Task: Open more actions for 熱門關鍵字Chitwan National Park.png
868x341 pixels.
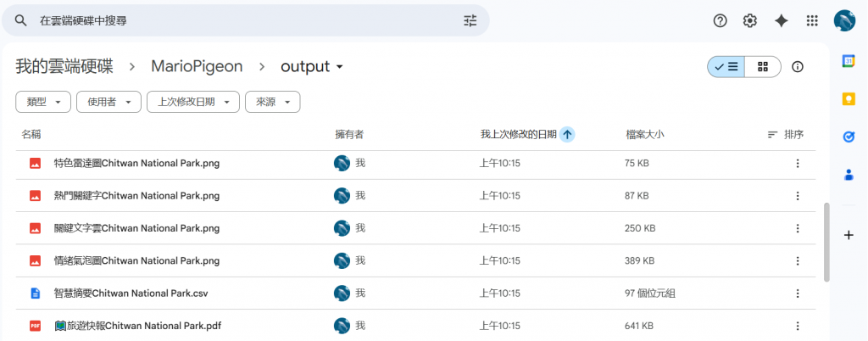Action: [x=798, y=196]
